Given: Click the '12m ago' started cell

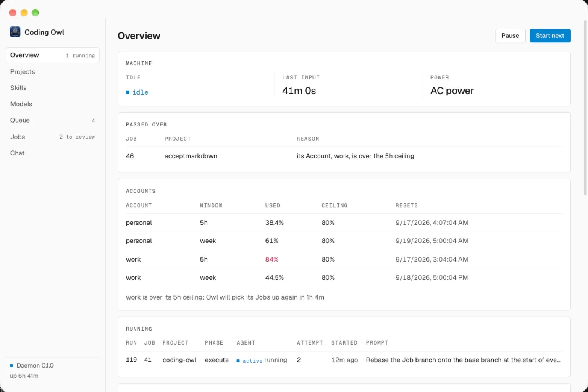Looking at the screenshot, I should (344, 360).
